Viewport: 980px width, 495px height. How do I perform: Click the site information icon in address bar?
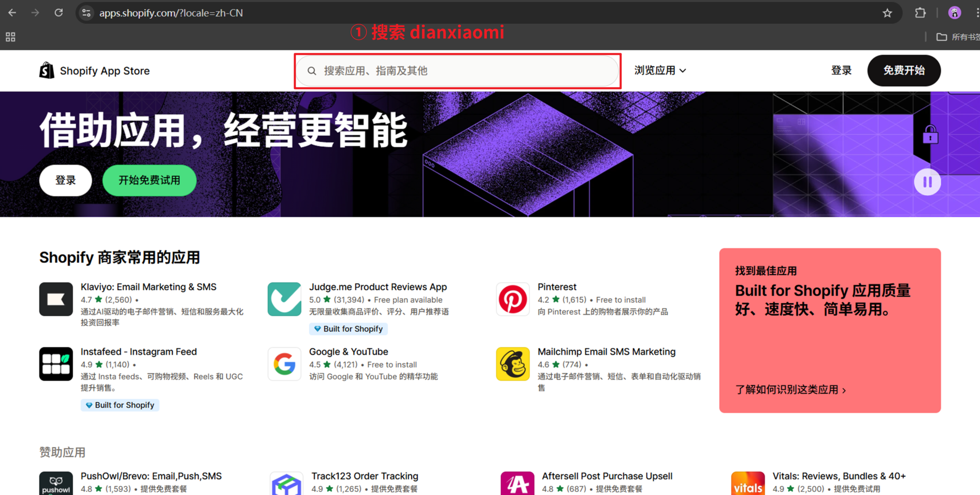[87, 13]
